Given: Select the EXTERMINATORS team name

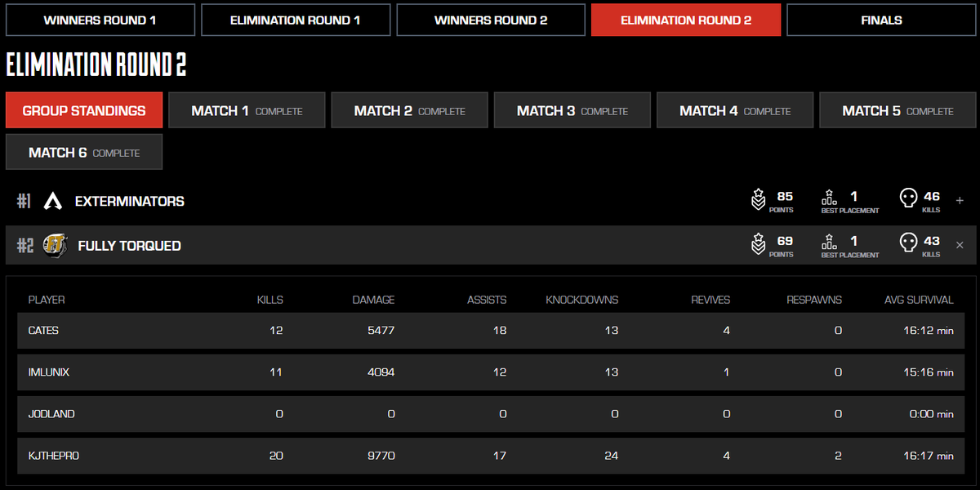Looking at the screenshot, I should tap(130, 201).
